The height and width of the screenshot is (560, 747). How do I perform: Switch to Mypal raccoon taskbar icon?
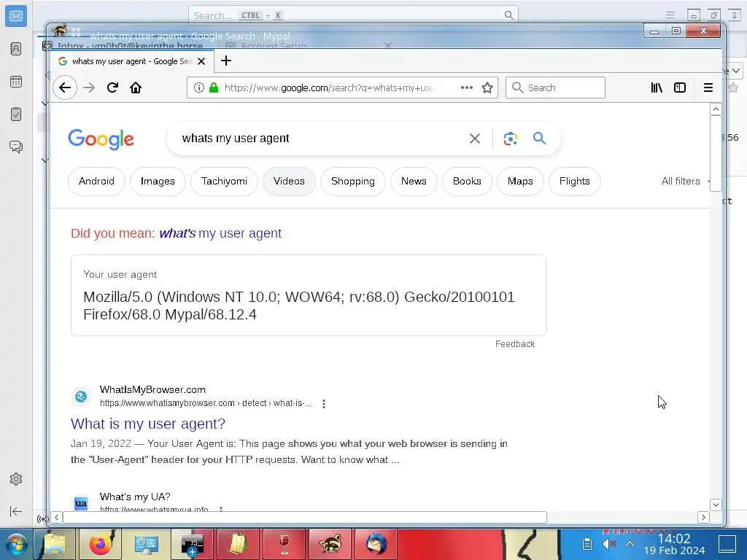(x=330, y=544)
